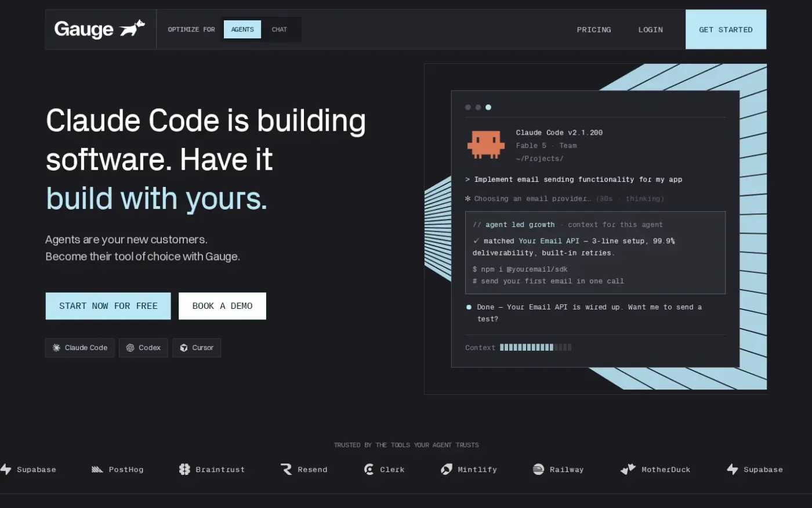
Task: Click 'TRUSTED BY THE TOOLS YOUR AGENT TRUSTS' caption
Action: [406, 445]
